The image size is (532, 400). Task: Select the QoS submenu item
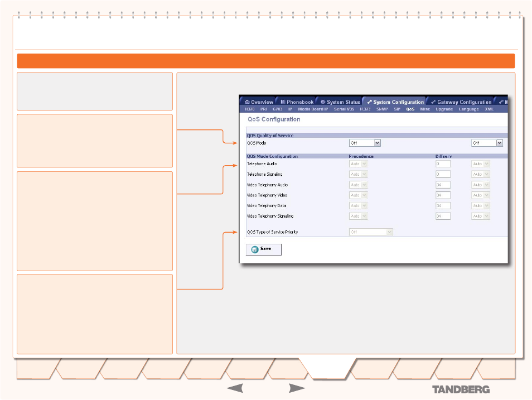click(410, 109)
